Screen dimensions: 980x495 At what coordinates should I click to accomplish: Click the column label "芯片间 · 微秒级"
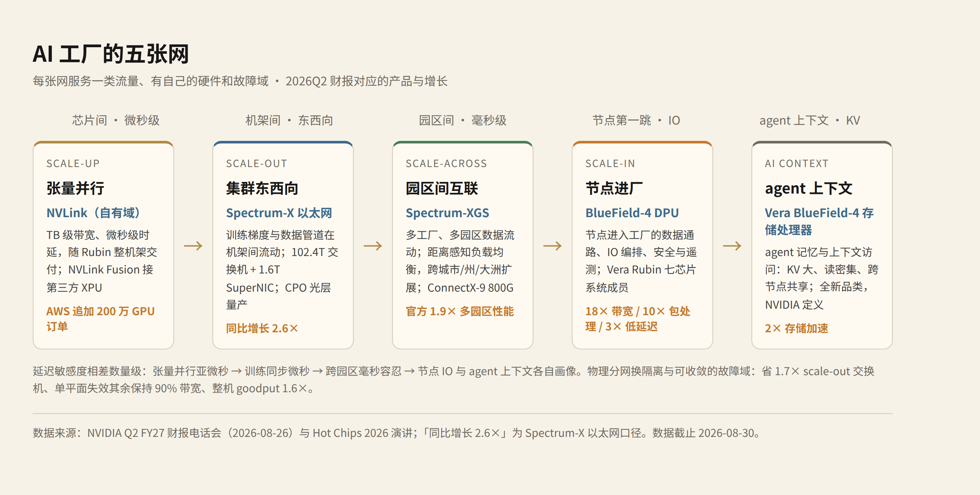116,120
